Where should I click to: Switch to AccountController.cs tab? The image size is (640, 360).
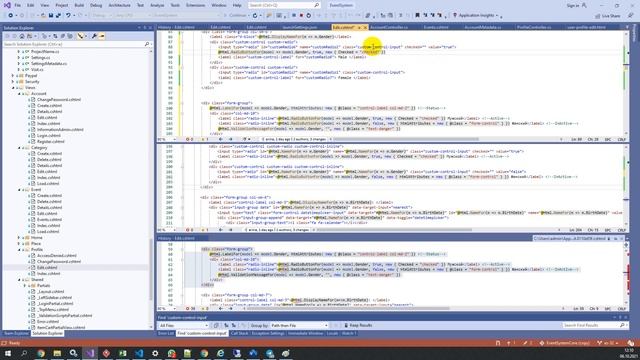coord(389,27)
